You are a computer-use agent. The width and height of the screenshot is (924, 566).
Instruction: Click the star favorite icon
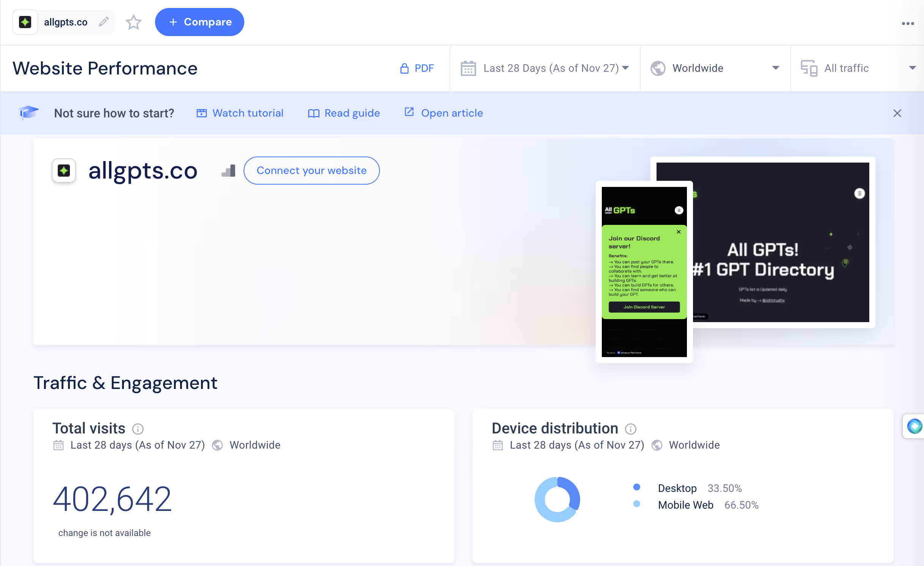coord(133,22)
